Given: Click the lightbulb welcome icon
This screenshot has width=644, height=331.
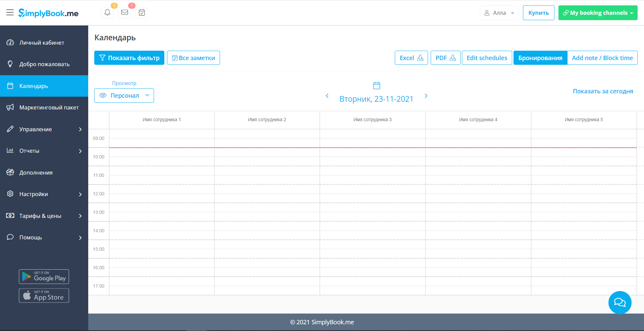Looking at the screenshot, I should (10, 64).
